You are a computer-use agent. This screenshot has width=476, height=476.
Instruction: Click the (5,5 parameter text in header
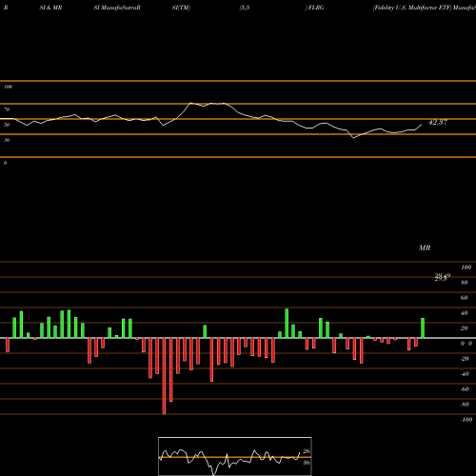pyautogui.click(x=245, y=8)
